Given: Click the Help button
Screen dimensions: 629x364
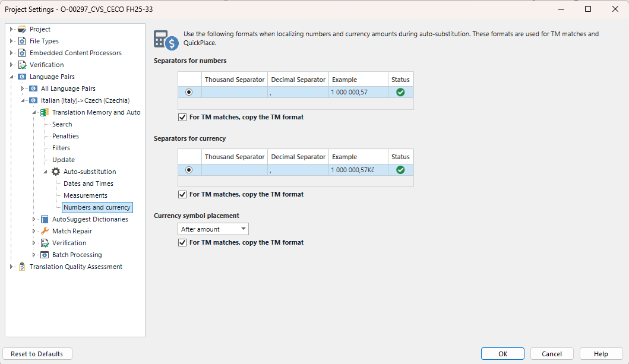Looking at the screenshot, I should coord(601,354).
